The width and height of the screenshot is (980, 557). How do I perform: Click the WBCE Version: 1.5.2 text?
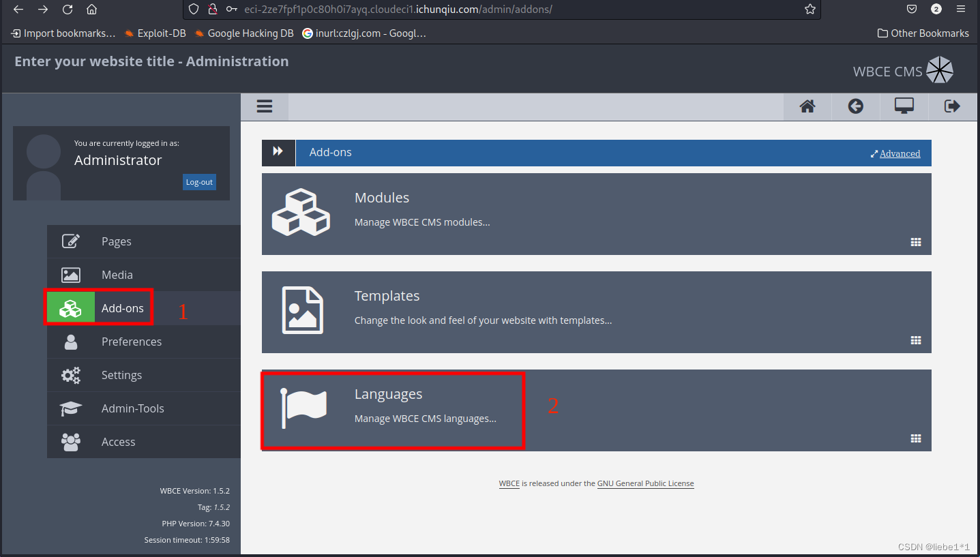pyautogui.click(x=194, y=491)
